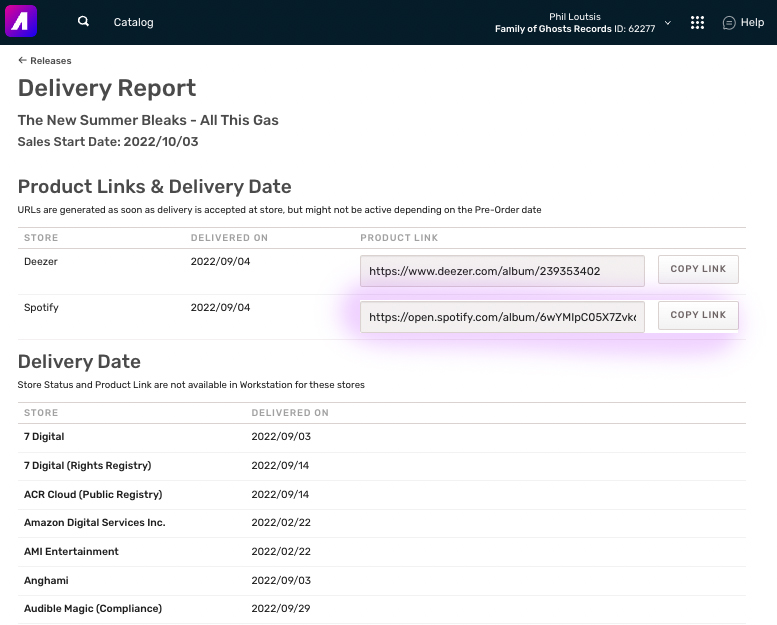Select the AMI Entertainment row
Viewport: 777px width, 625px height.
pyautogui.click(x=71, y=552)
